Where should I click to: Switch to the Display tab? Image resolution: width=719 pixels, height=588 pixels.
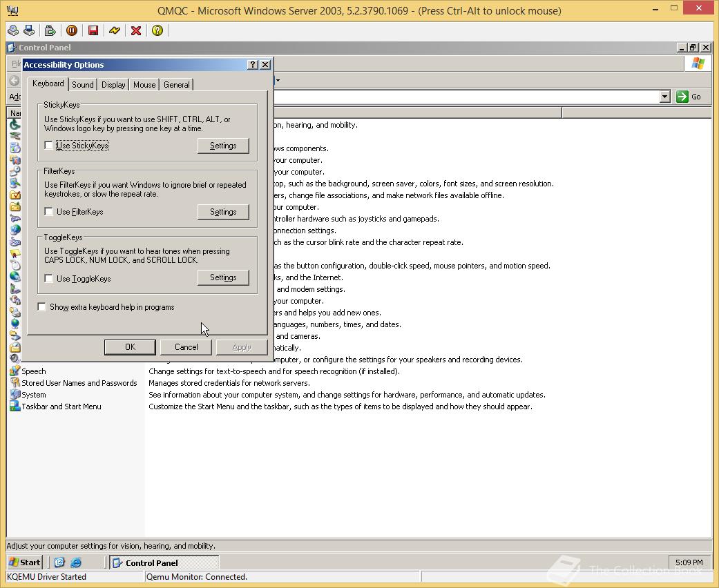tap(113, 85)
